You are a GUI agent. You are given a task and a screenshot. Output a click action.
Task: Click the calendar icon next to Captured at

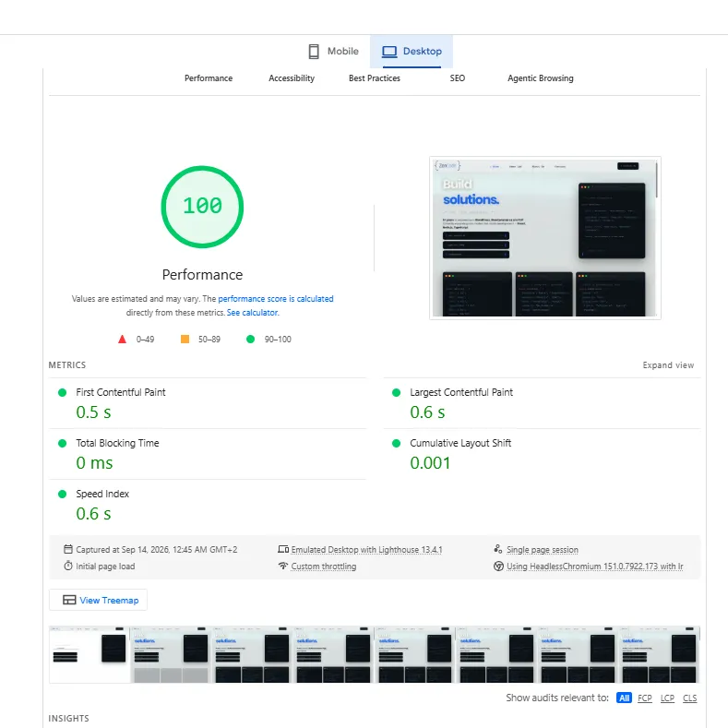67,549
